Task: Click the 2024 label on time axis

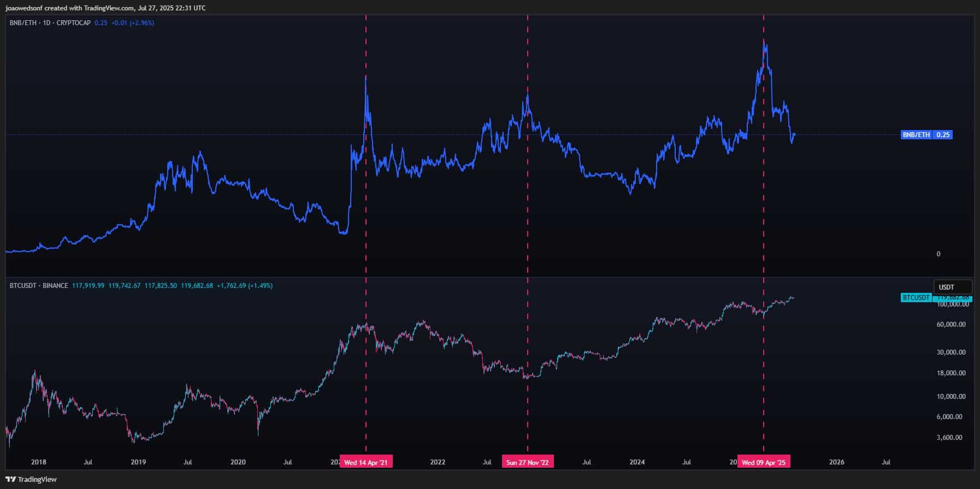Action: [x=637, y=462]
